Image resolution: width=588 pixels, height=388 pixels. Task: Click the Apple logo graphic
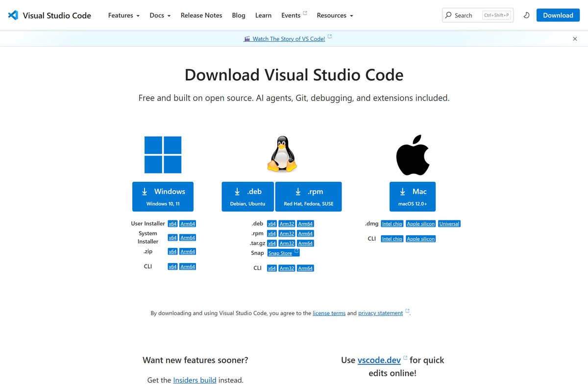pos(413,155)
